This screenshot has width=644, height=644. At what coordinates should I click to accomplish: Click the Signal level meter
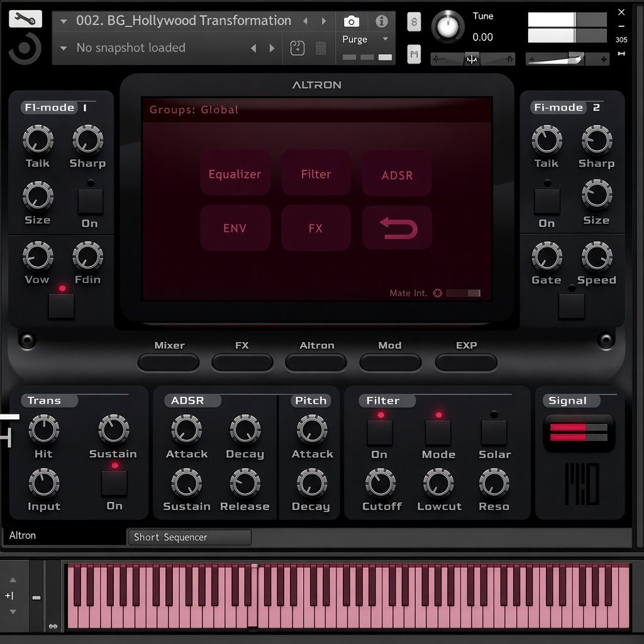pyautogui.click(x=579, y=433)
